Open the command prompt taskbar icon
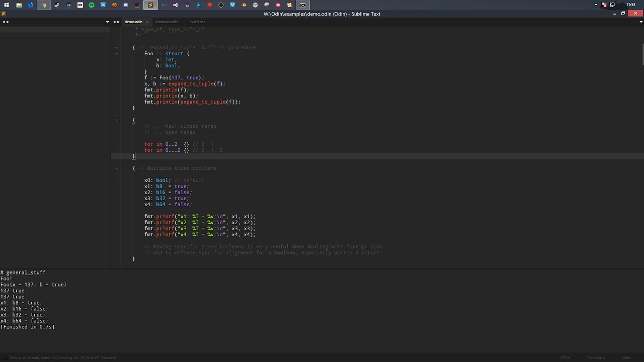This screenshot has height=362, width=644. 303,5
